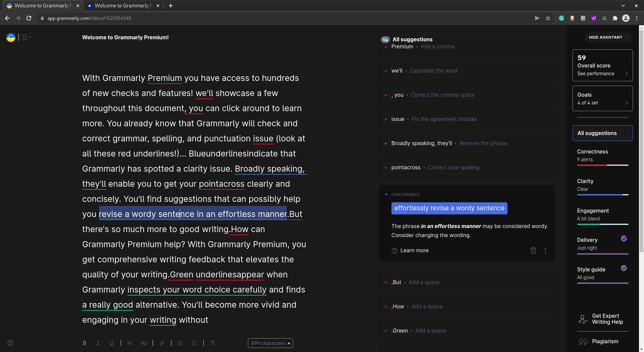Open the '.How · Add a space' suggestion

pos(467,306)
